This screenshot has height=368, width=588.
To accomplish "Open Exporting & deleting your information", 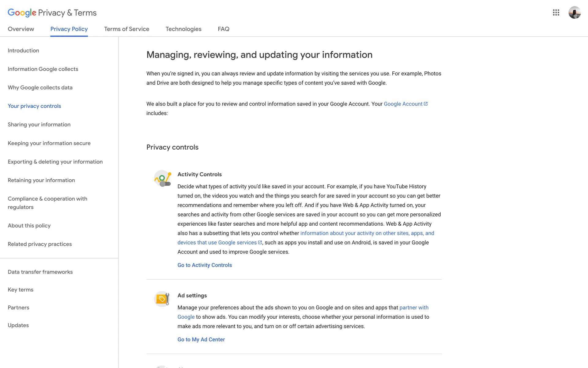I will pos(55,162).
